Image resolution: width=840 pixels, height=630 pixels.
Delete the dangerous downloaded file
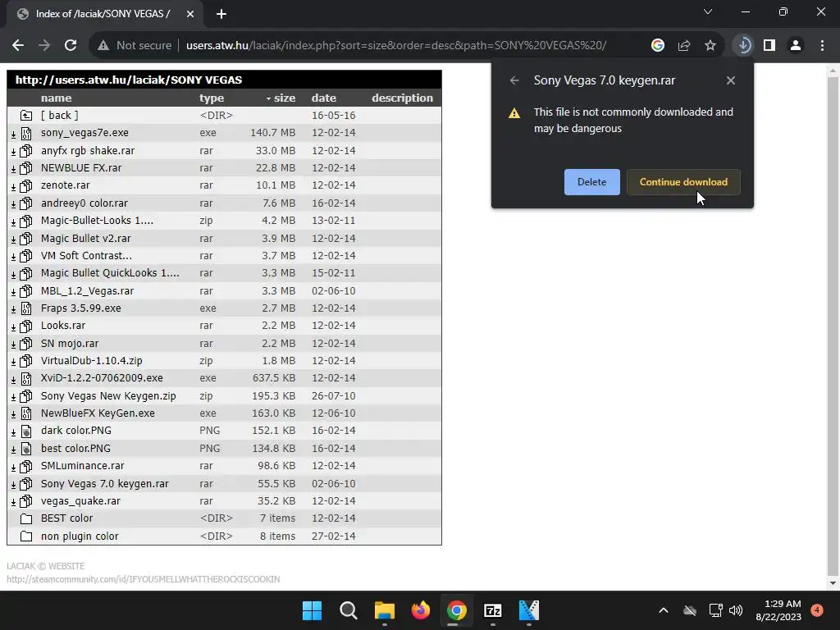click(x=592, y=182)
